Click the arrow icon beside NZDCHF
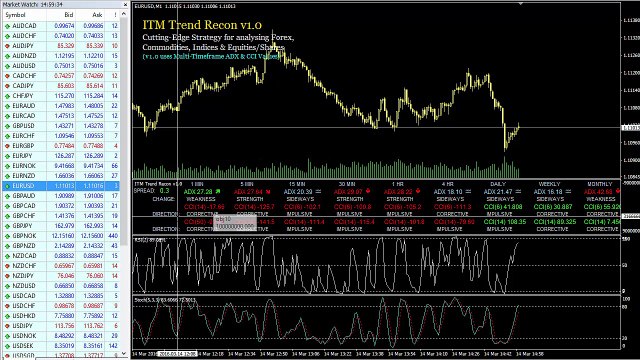 (7, 266)
